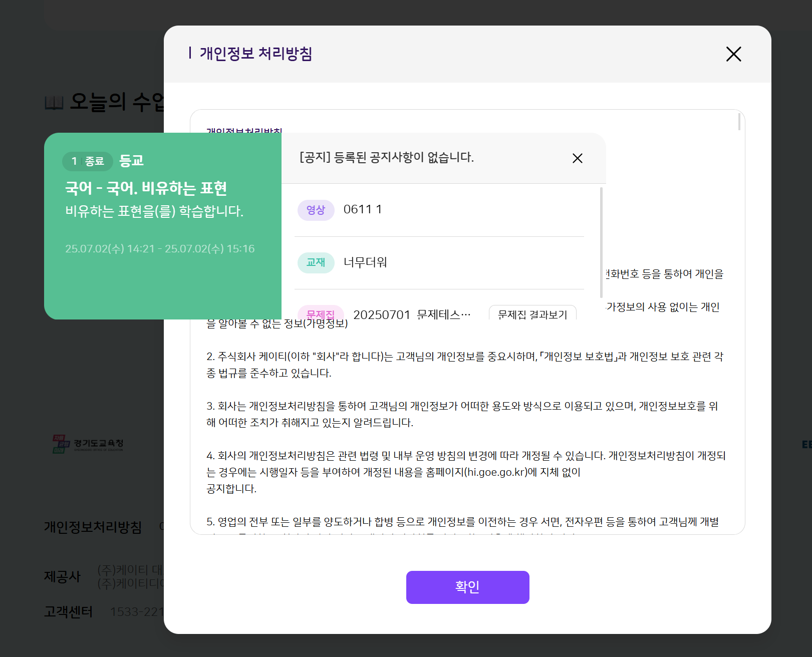Close the 개인정보 처리방침 dialog
Image resolution: width=812 pixels, height=657 pixels.
(x=733, y=54)
